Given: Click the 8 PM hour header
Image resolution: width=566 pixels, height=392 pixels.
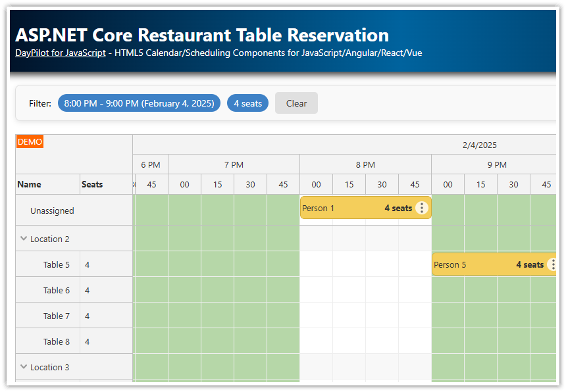Looking at the screenshot, I should pyautogui.click(x=365, y=164).
